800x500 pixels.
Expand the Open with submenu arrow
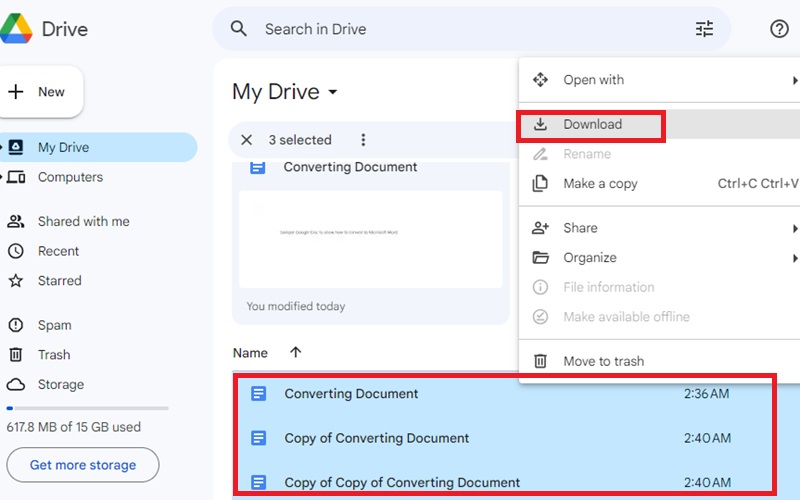pos(795,80)
